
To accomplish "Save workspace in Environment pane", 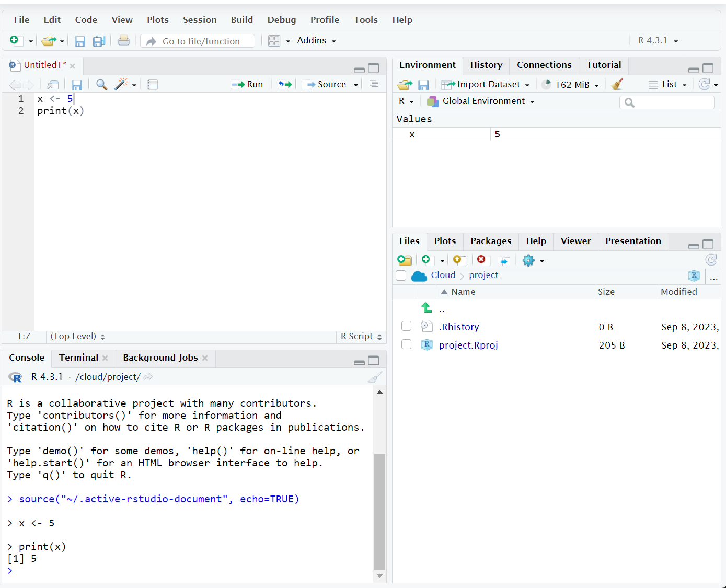I will point(423,85).
